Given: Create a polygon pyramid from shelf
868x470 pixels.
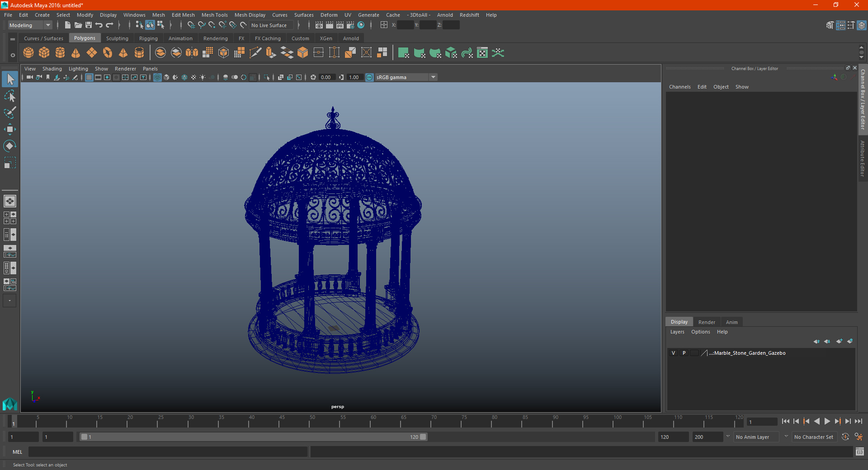Looking at the screenshot, I should (123, 53).
